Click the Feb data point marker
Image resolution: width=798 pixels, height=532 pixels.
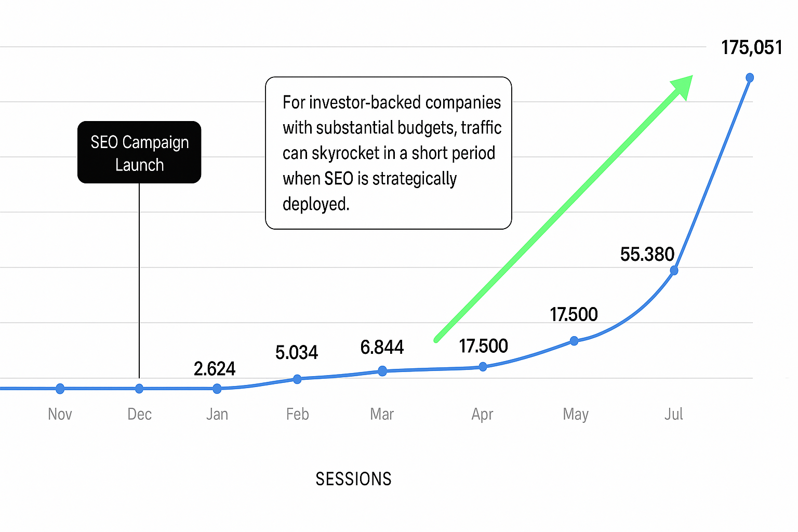[297, 379]
